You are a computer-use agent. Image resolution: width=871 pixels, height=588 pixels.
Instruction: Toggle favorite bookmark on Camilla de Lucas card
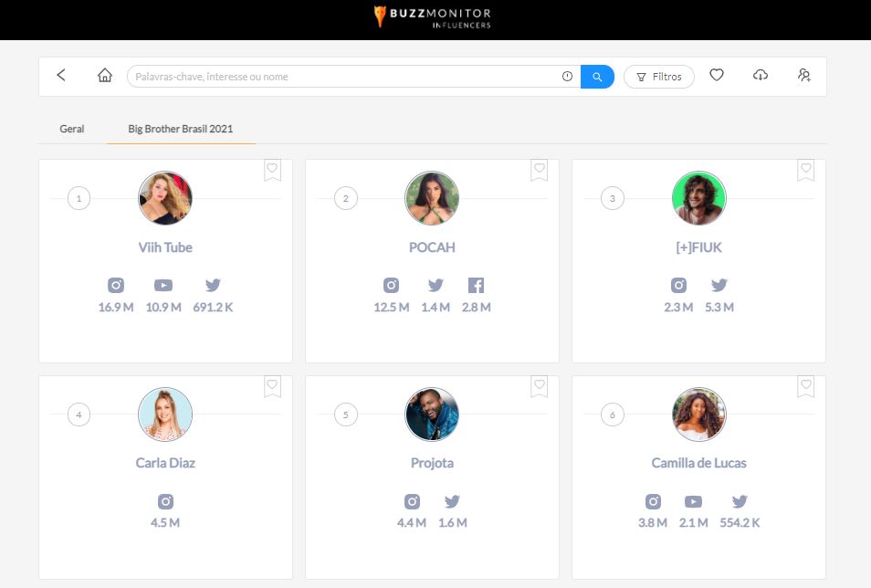[805, 386]
